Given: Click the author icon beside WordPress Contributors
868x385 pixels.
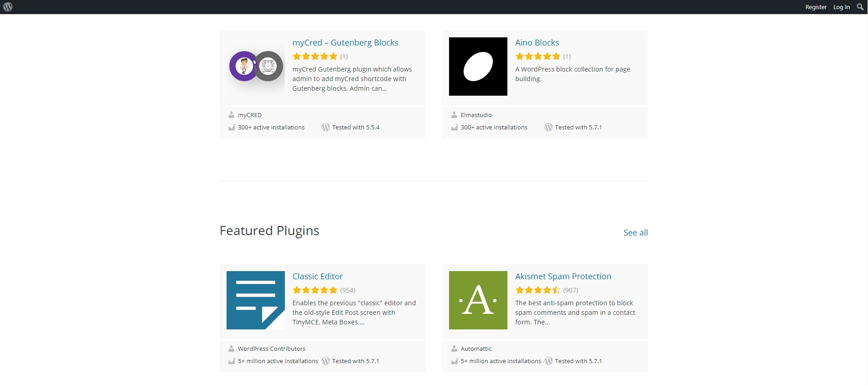Looking at the screenshot, I should pyautogui.click(x=232, y=349).
